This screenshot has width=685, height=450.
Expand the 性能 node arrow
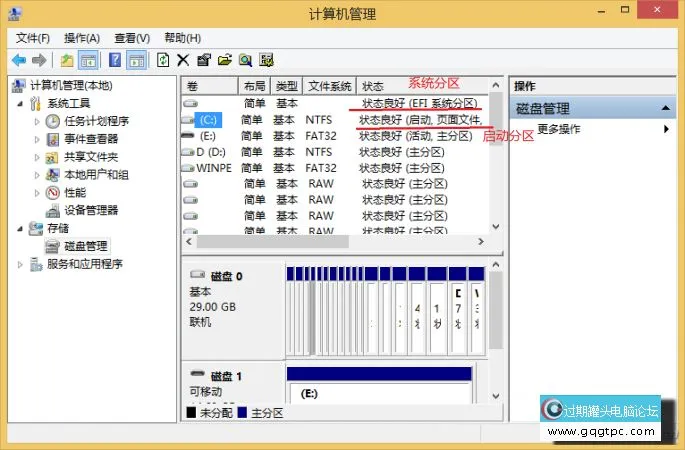click(37, 193)
